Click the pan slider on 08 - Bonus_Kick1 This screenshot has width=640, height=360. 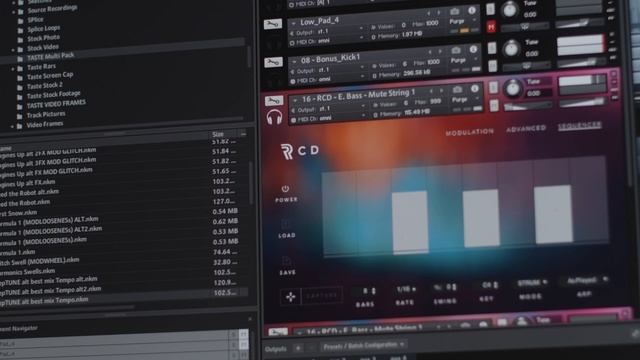[527, 66]
